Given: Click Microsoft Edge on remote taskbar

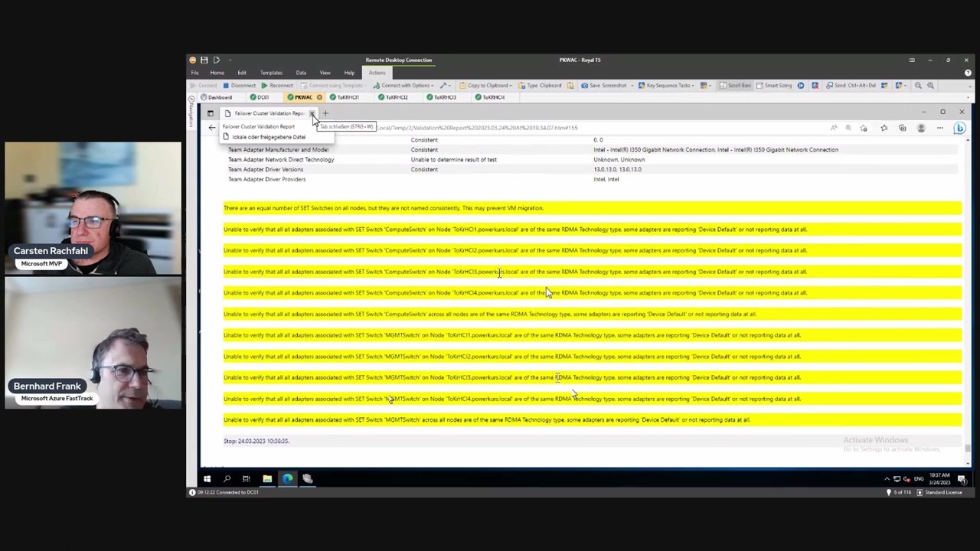Looking at the screenshot, I should click(287, 479).
